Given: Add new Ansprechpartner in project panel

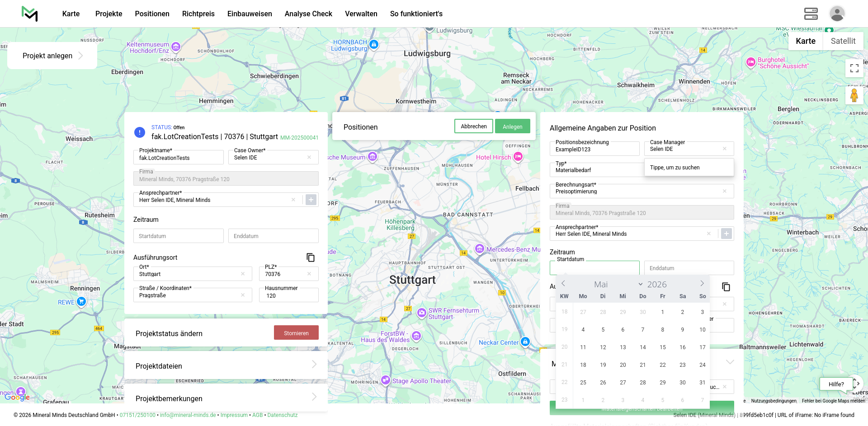Looking at the screenshot, I should point(311,200).
